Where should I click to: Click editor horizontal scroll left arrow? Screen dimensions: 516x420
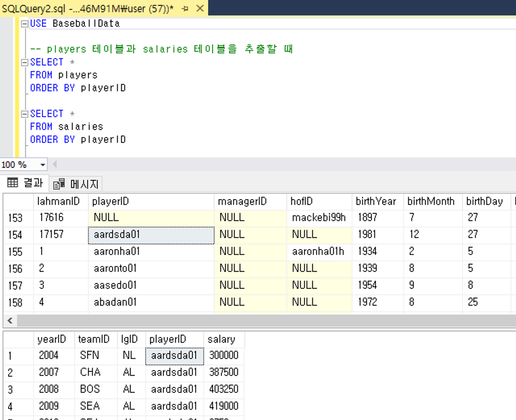tap(54, 164)
